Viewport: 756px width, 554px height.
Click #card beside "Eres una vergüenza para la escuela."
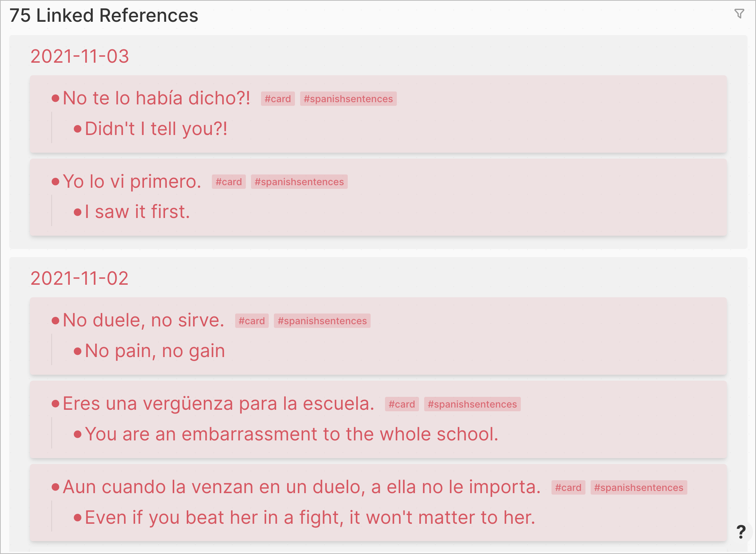pyautogui.click(x=402, y=404)
